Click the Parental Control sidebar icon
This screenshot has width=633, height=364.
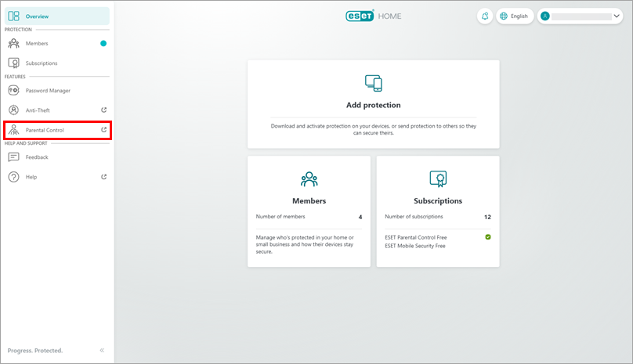click(13, 130)
